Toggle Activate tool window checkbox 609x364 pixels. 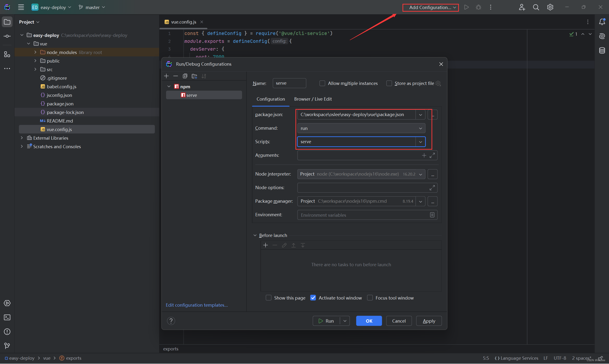click(x=313, y=298)
